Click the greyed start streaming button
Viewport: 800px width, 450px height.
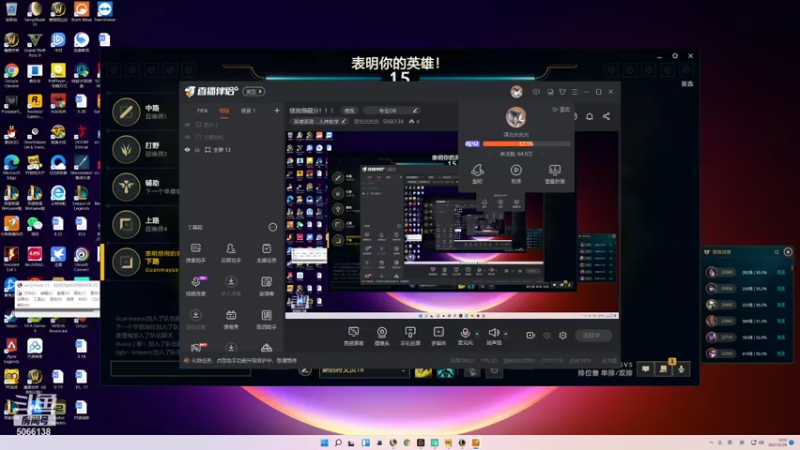(593, 335)
